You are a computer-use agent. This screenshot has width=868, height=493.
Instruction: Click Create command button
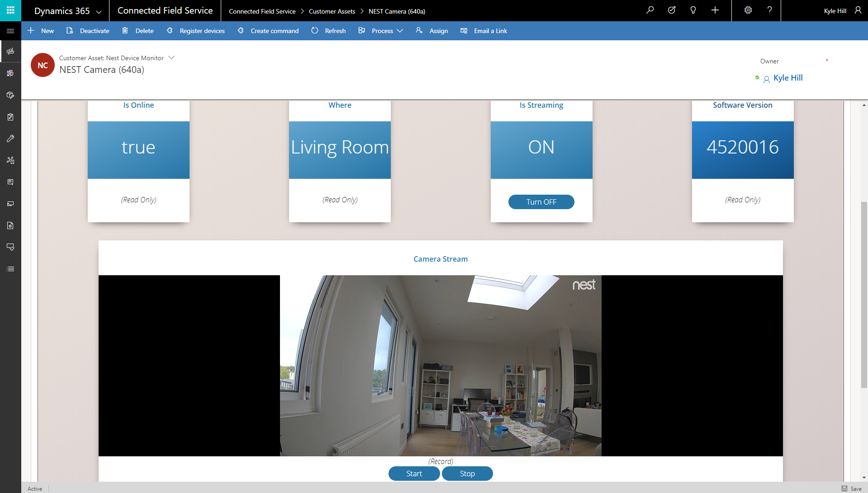[x=268, y=31]
